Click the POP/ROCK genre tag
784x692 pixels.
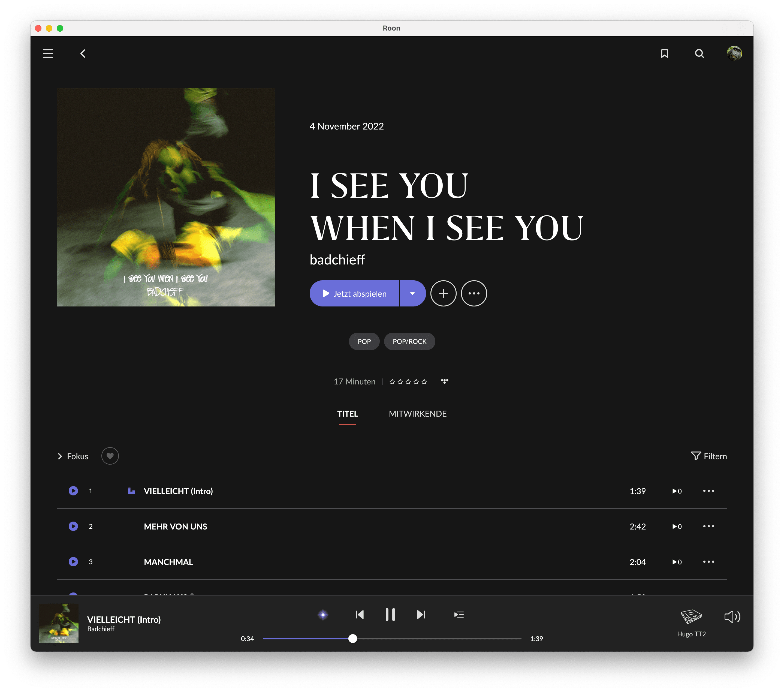tap(409, 341)
